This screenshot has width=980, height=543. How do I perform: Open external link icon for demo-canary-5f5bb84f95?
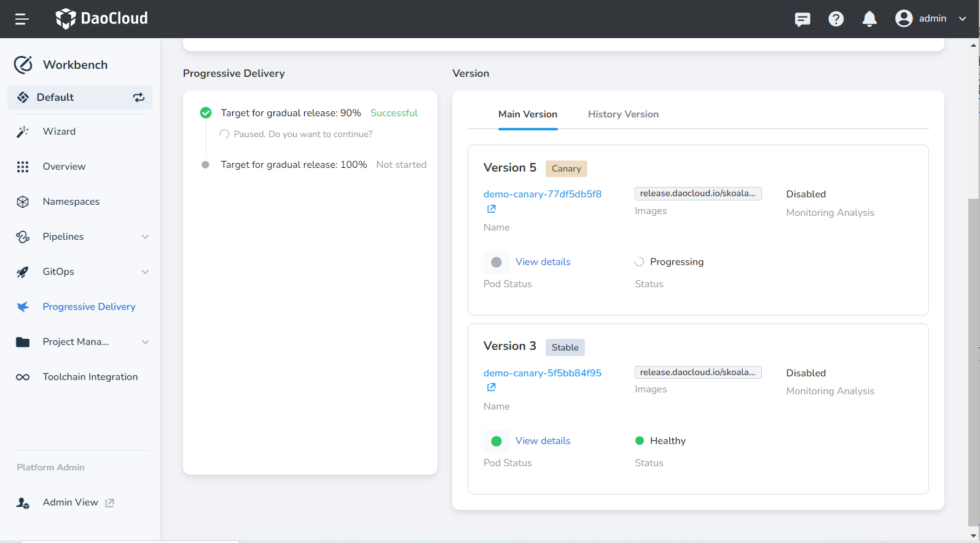pyautogui.click(x=492, y=387)
